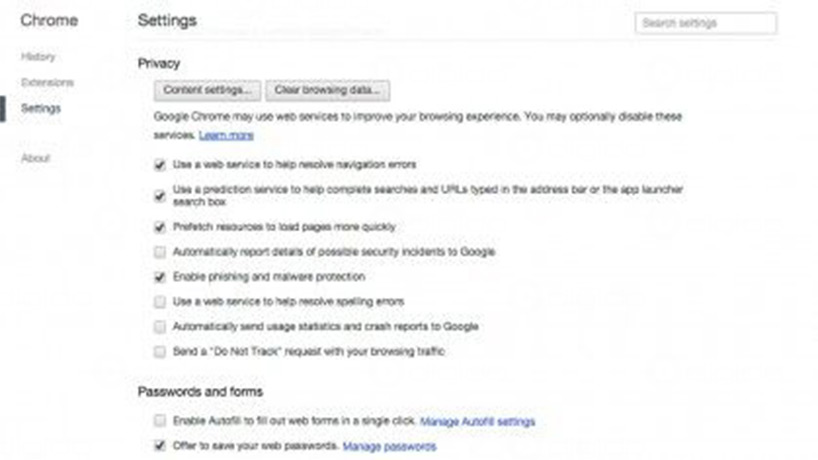Enable automatic security incident reporting to Google
The height and width of the screenshot is (460, 818).
coord(160,252)
